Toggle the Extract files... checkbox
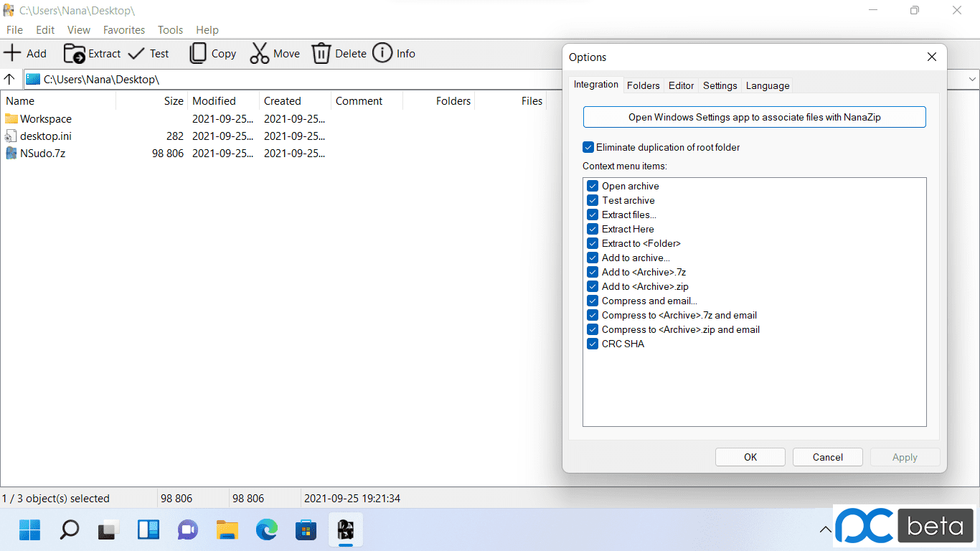This screenshot has height=551, width=980. coord(593,215)
